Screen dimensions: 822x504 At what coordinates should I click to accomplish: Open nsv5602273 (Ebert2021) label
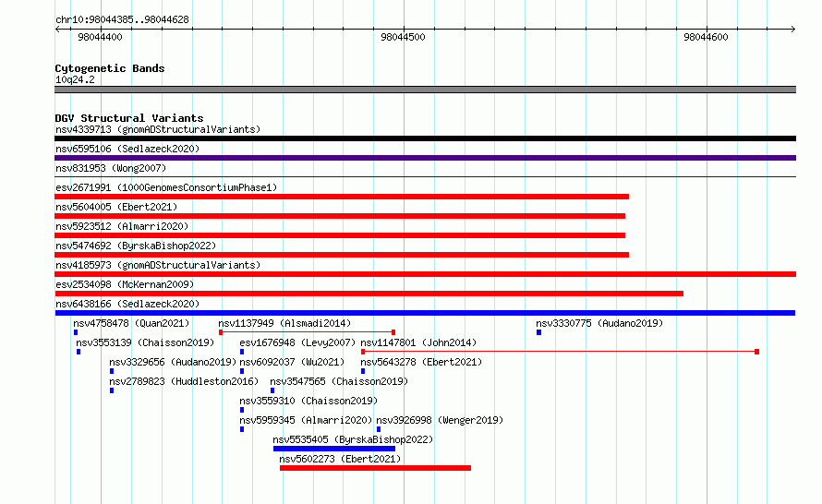[340, 459]
